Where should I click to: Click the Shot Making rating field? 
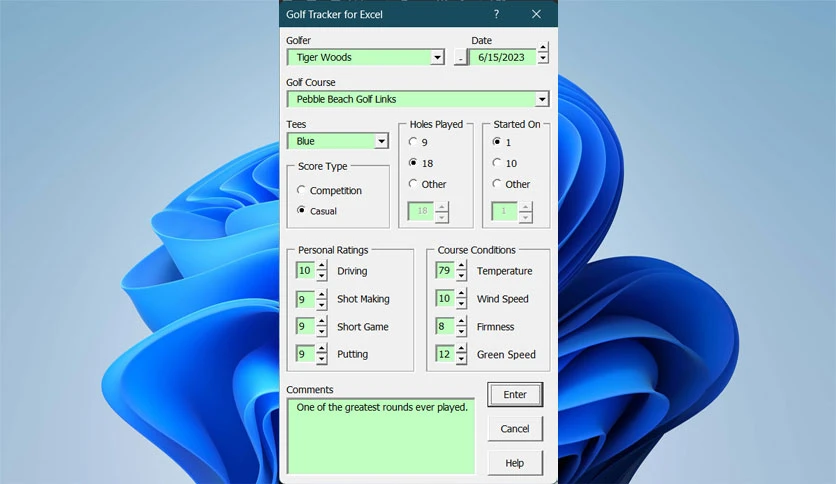(306, 299)
